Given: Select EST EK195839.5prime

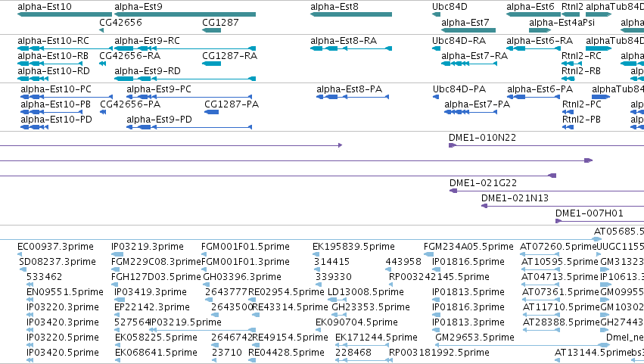Looking at the screenshot, I should [x=316, y=254].
